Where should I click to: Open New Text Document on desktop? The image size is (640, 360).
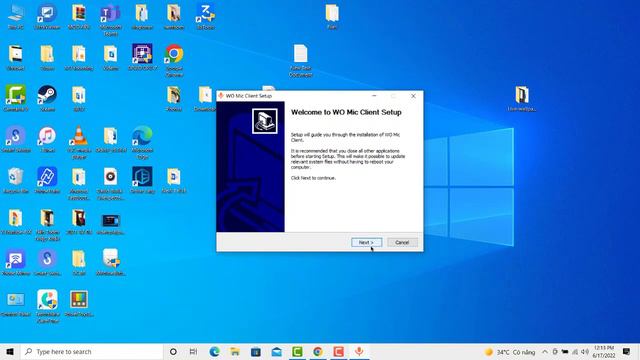[300, 60]
